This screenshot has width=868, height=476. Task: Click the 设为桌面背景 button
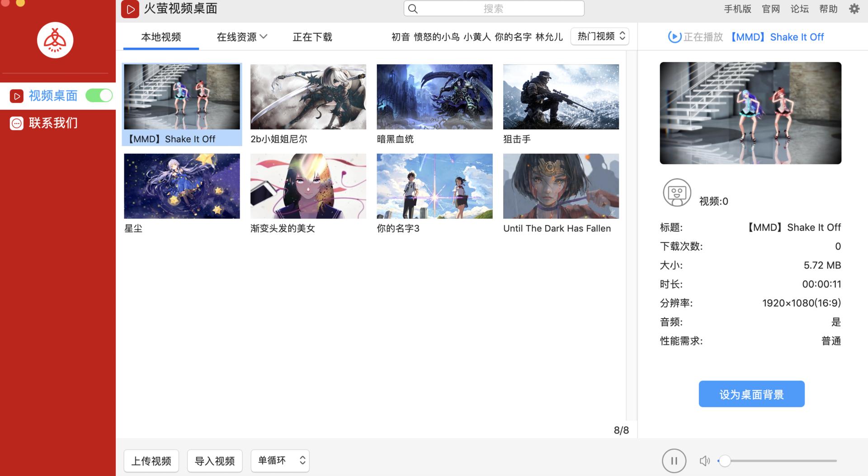751,394
